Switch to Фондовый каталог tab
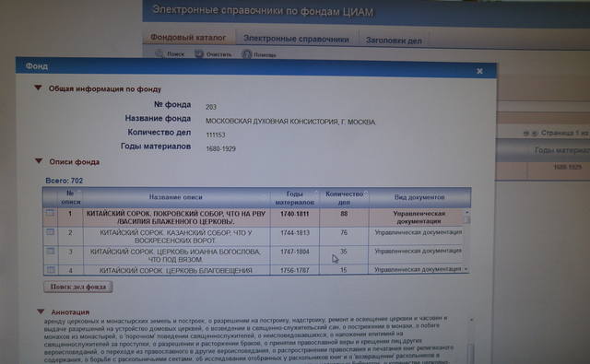 point(188,37)
